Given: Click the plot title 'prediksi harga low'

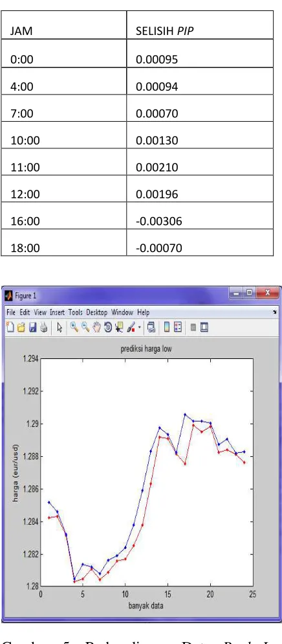Looking at the screenshot, I should (146, 349).
